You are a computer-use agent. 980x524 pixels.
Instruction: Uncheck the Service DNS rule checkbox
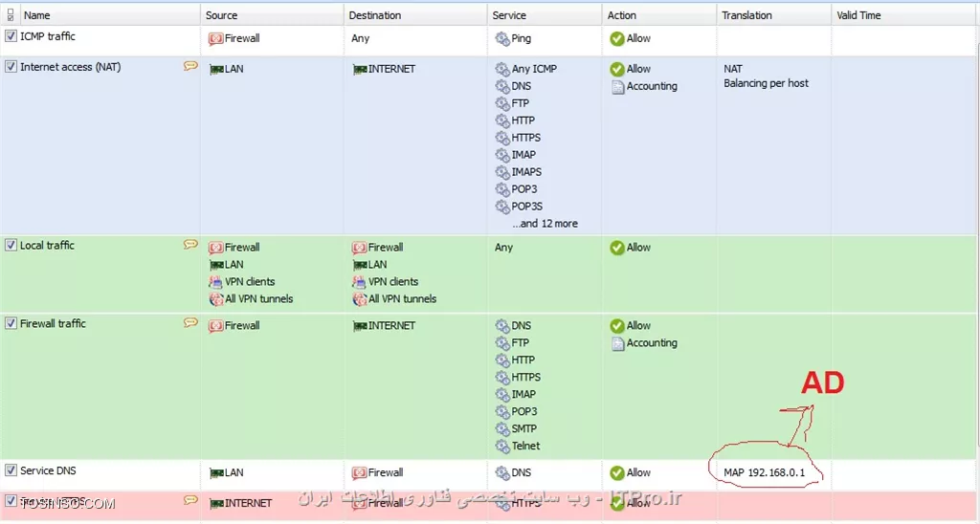click(11, 470)
